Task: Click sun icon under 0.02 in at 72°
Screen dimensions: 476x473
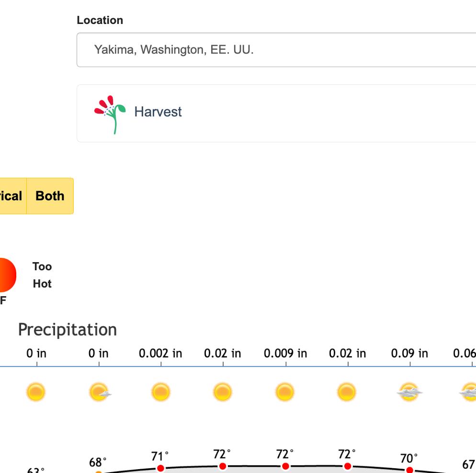Action: 223,392
